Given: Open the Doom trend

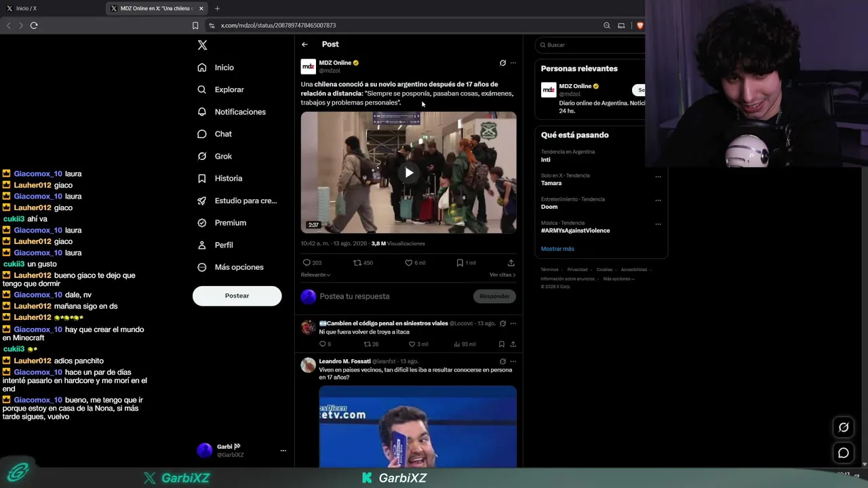Looking at the screenshot, I should coord(549,207).
